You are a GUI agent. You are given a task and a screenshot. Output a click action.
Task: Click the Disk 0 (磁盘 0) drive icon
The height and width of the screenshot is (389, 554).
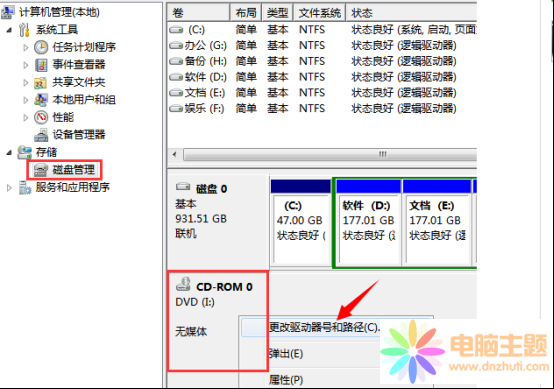[x=183, y=186]
